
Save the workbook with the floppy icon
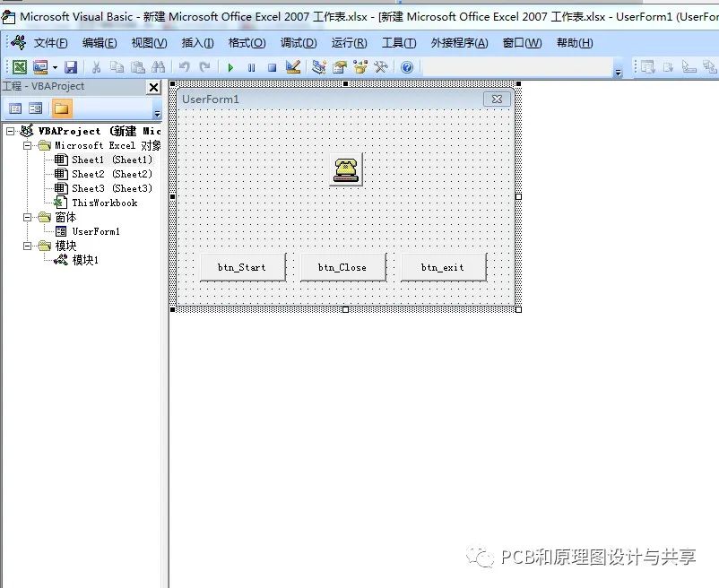(x=71, y=67)
